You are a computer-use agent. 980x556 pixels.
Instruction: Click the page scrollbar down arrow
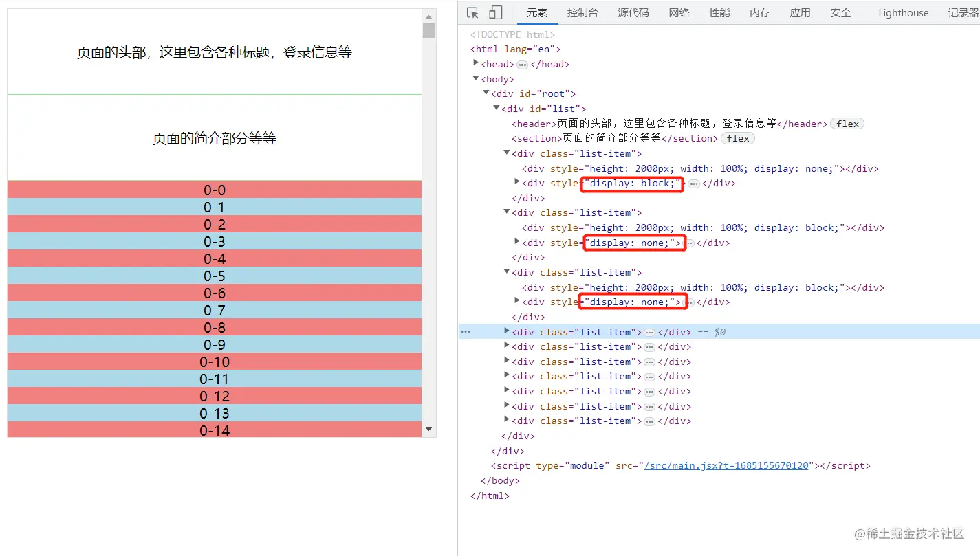429,430
